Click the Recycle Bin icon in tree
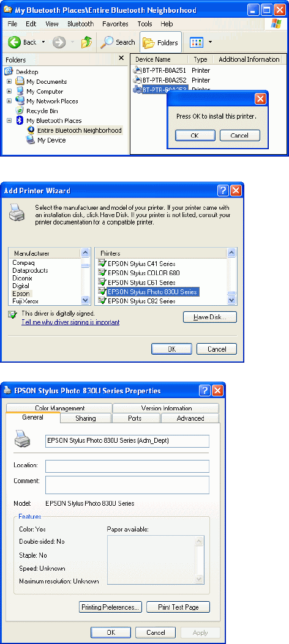 tap(20, 111)
